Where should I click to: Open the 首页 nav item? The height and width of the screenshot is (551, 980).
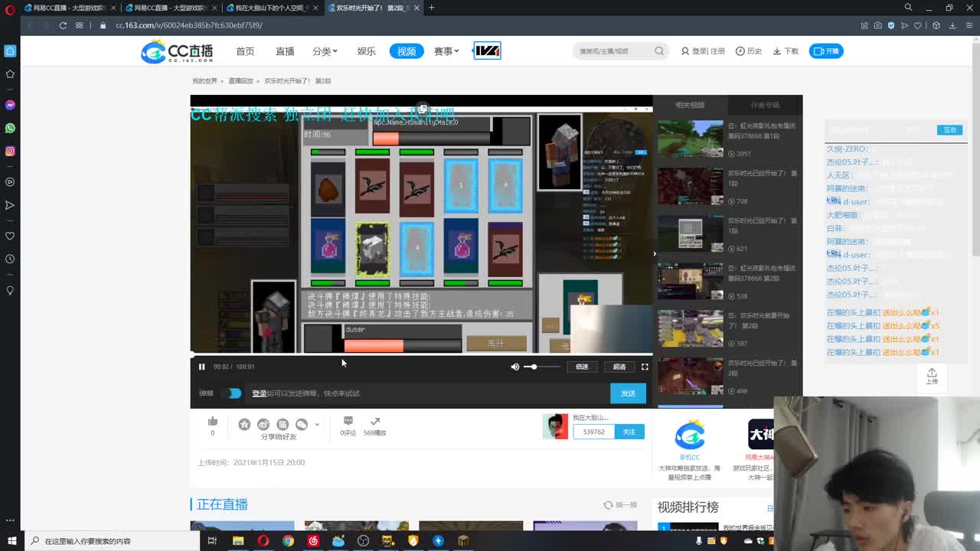pyautogui.click(x=245, y=51)
